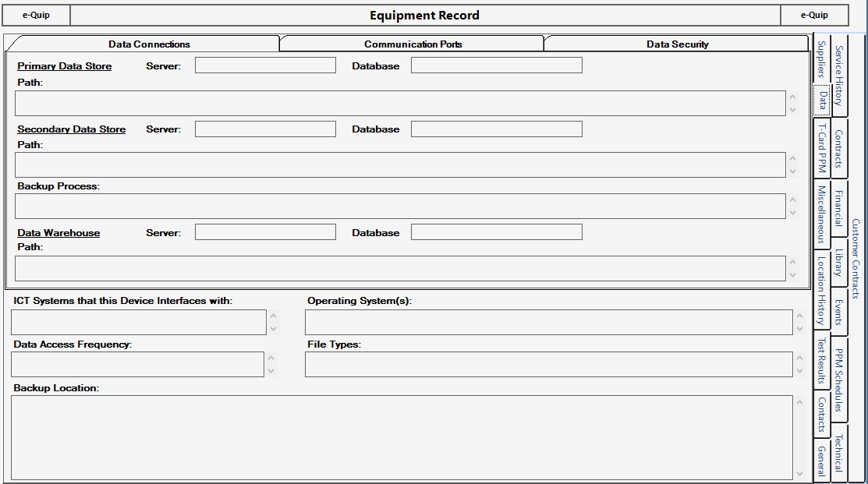The height and width of the screenshot is (484, 868).
Task: Focus the Primary Data Store Database field
Action: pos(497,65)
